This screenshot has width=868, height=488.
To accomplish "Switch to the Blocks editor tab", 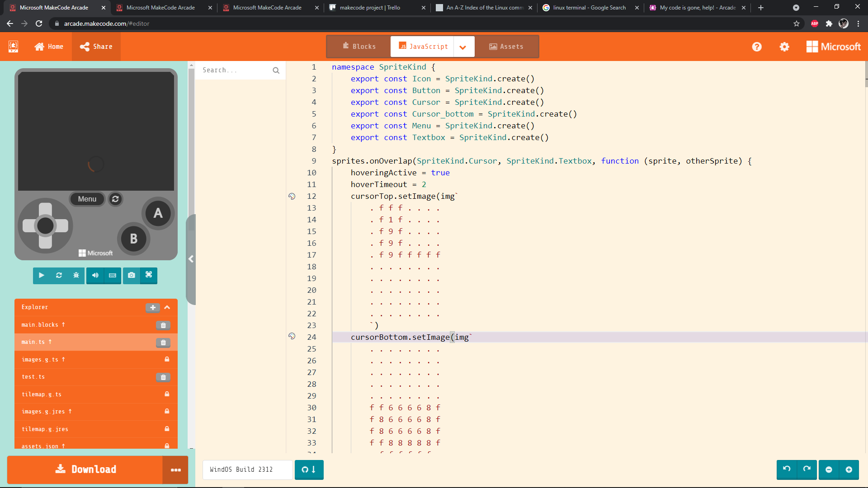I will [359, 47].
